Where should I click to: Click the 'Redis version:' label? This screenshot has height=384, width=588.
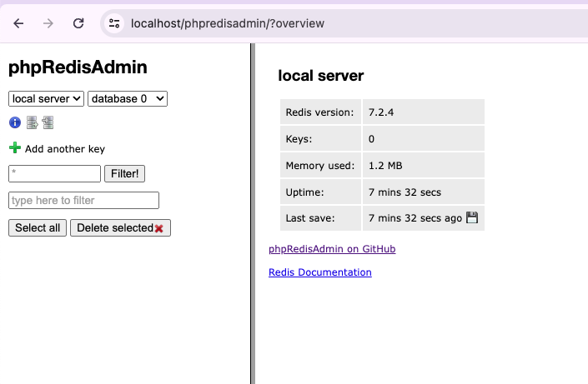319,112
